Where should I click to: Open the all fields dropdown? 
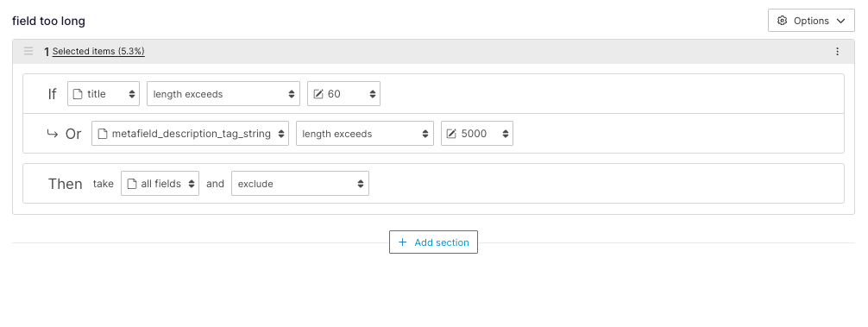(160, 184)
